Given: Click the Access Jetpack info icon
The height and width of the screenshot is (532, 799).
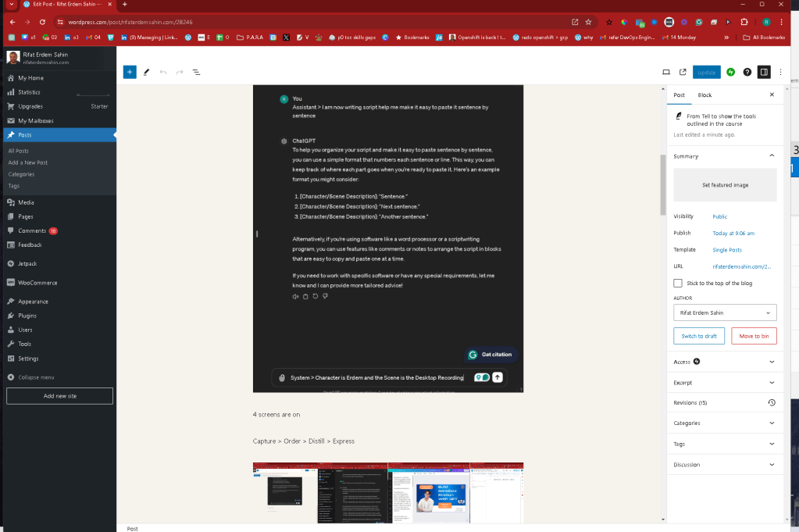Looking at the screenshot, I should click(x=697, y=361).
